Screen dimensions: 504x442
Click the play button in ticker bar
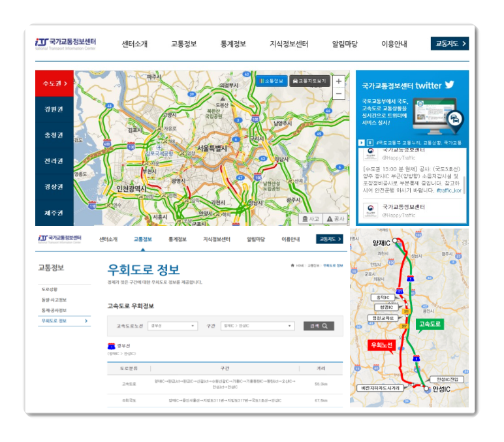tap(362, 142)
